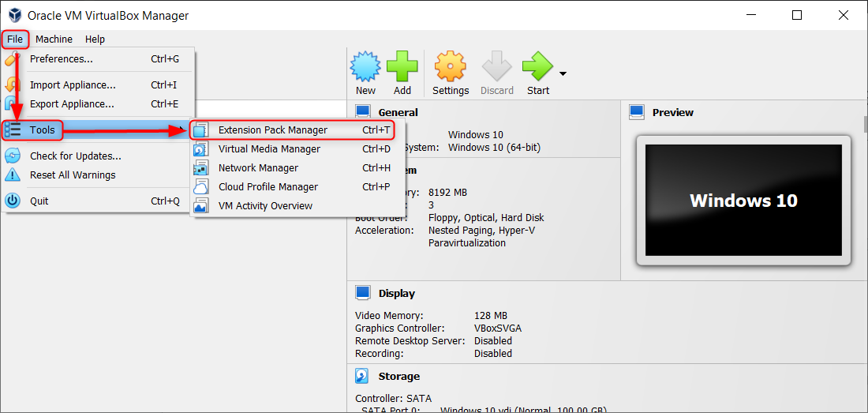Viewport: 868px width, 413px height.
Task: Click the Check for Updates icon
Action: click(x=12, y=156)
